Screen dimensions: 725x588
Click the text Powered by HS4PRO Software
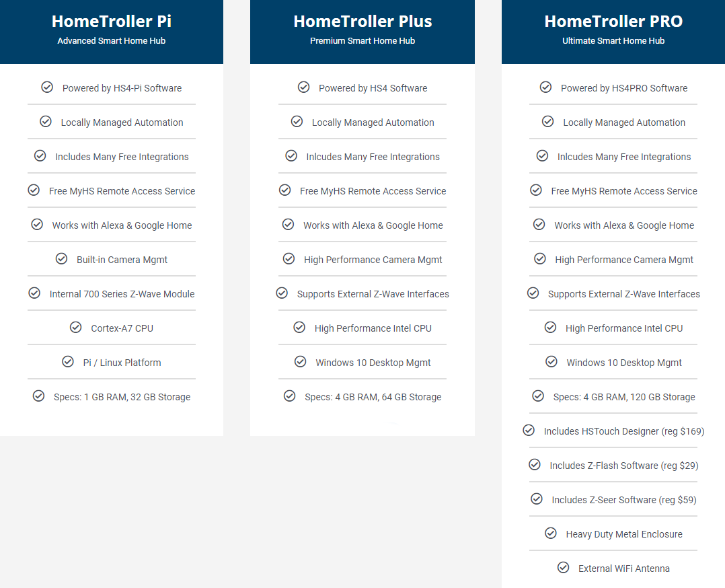(624, 88)
